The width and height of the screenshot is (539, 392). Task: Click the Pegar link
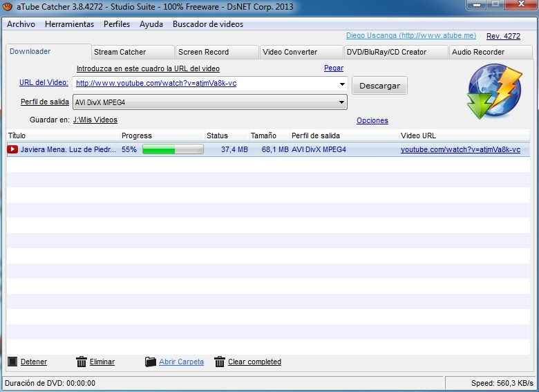334,68
